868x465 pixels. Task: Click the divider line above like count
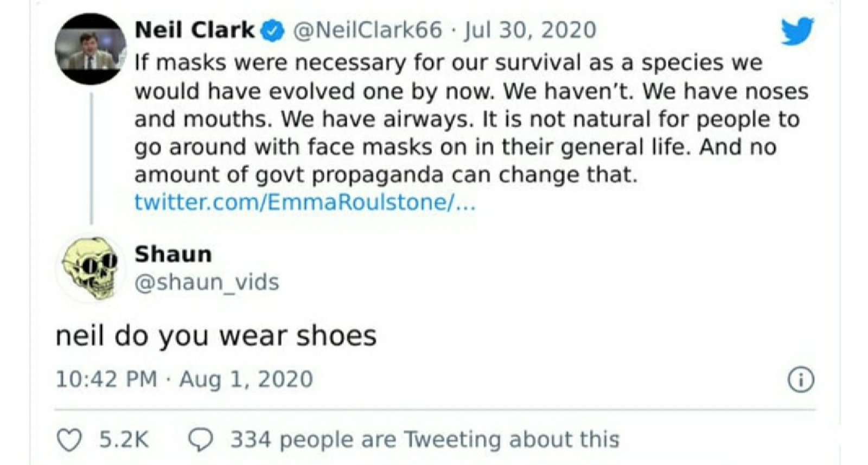435,410
